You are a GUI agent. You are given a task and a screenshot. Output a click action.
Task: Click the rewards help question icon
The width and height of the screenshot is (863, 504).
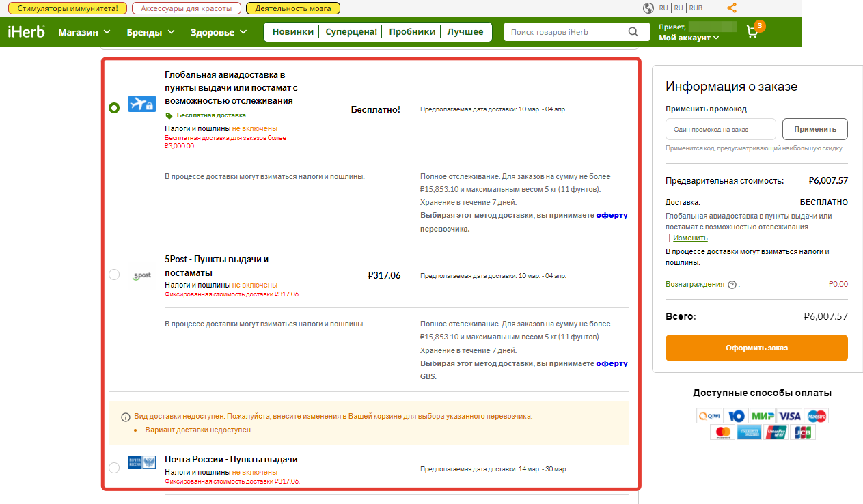732,285
